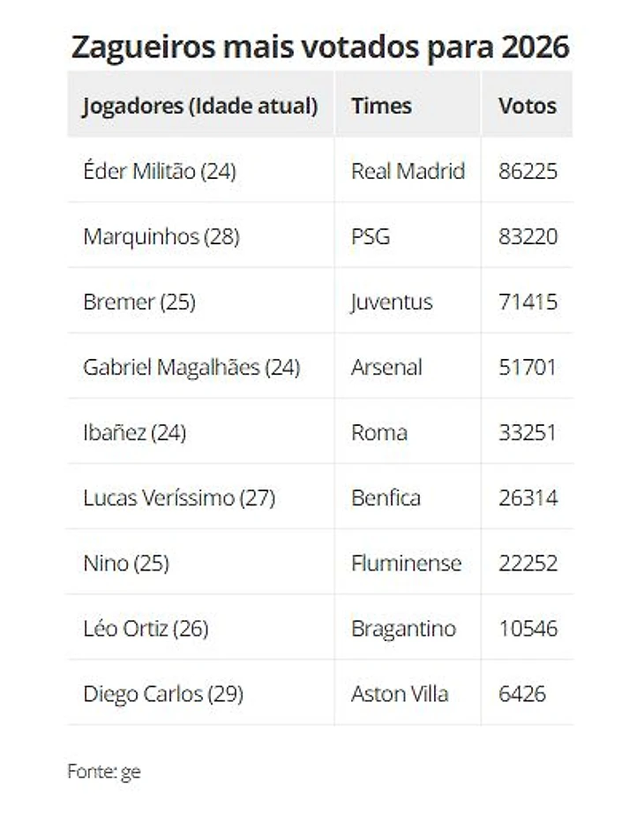This screenshot has height=814, width=644.
Task: Click the Fluminense team cell
Action: click(406, 563)
